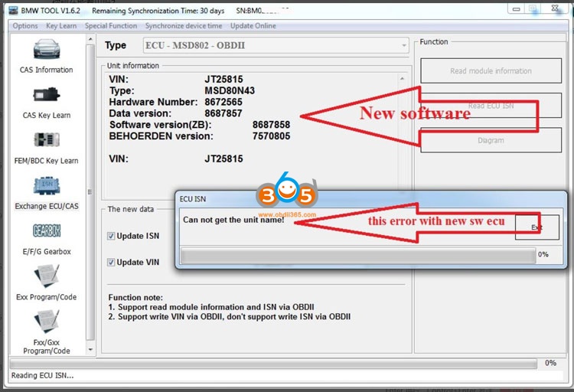Click sidebar scroll down arrow
Viewport: 574px width, 392px height.
(x=90, y=350)
